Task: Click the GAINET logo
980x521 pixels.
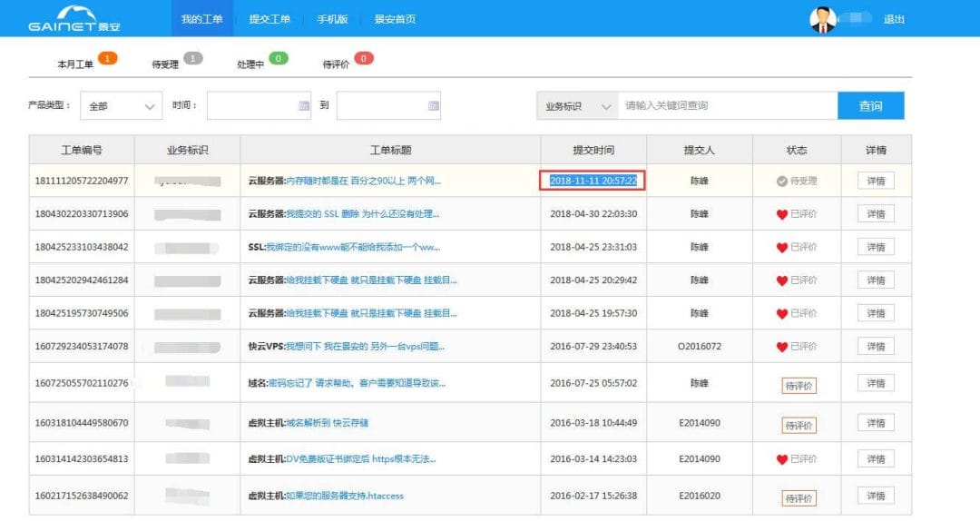Action: click(74, 18)
